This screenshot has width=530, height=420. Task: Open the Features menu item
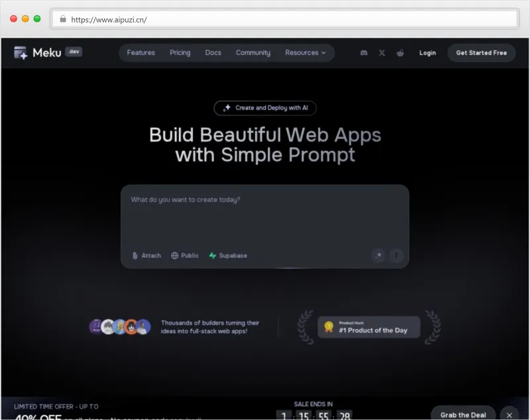click(x=140, y=53)
